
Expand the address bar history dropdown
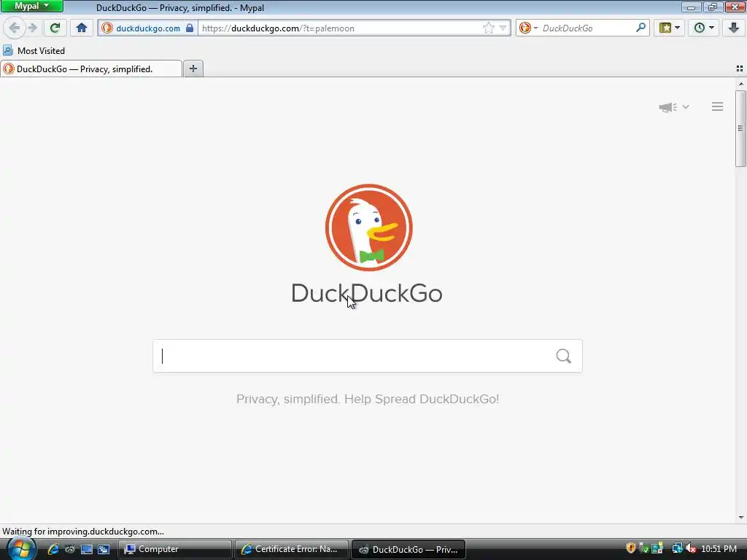[x=503, y=28]
